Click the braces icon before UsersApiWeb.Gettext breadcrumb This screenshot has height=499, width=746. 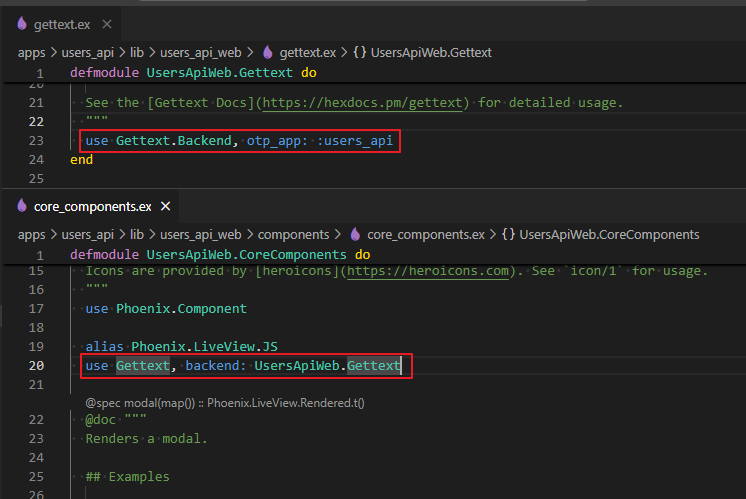coord(360,52)
